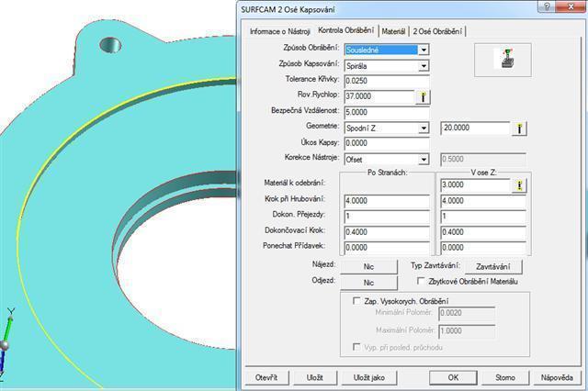Toggle Zap. Vysokorych. Obrábění checkbox
588x391 pixels.
pos(356,301)
